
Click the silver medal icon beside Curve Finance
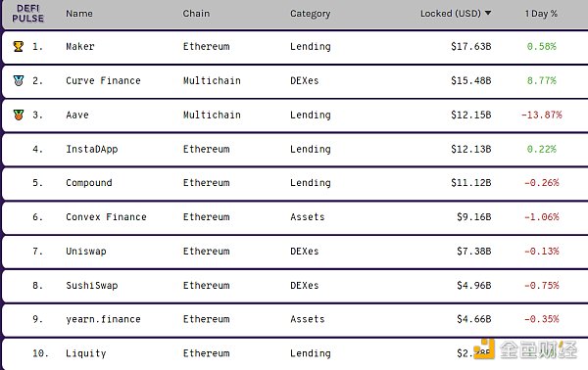tap(19, 80)
